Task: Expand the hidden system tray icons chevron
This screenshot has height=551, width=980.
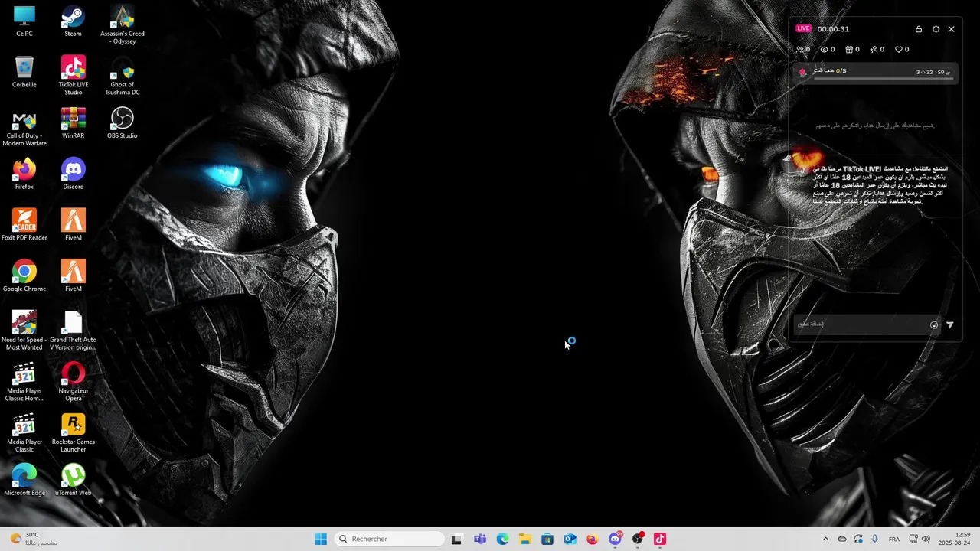Action: (x=825, y=539)
